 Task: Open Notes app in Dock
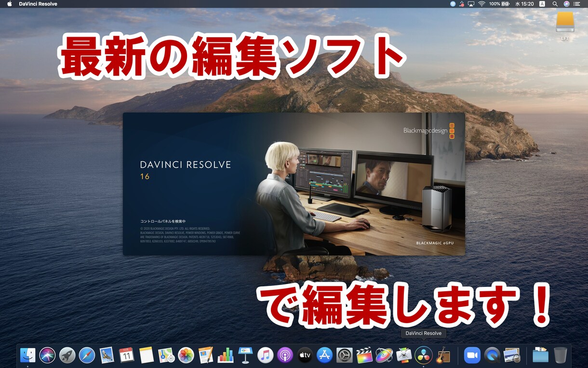[146, 355]
